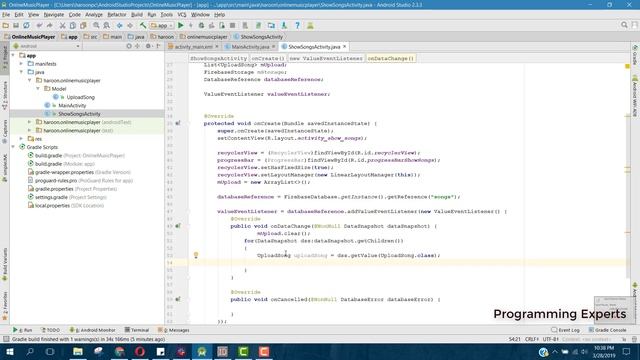Click the Search Everywhere magnifier icon

pos(624,25)
